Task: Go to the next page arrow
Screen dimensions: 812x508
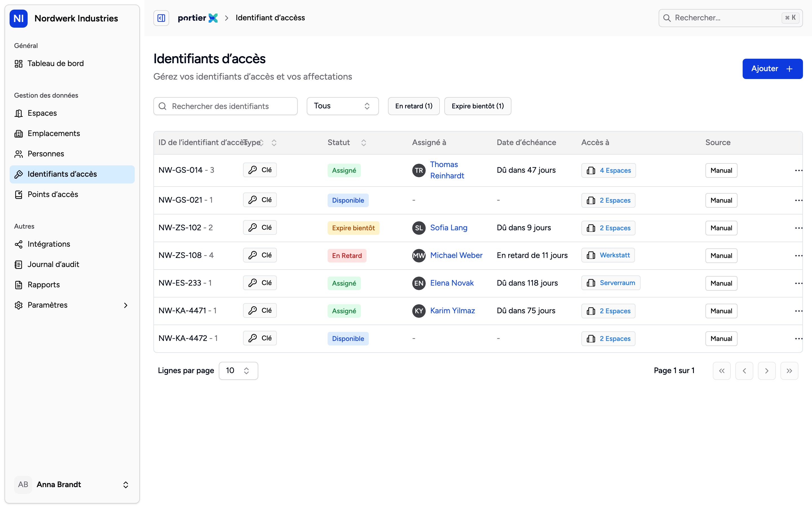Action: click(x=766, y=371)
